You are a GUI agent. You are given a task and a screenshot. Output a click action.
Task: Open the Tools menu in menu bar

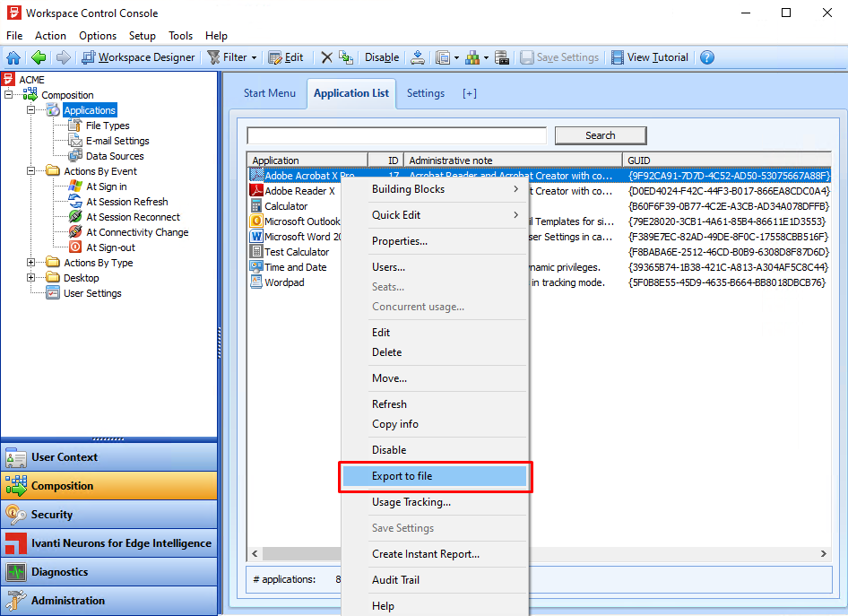coord(181,36)
